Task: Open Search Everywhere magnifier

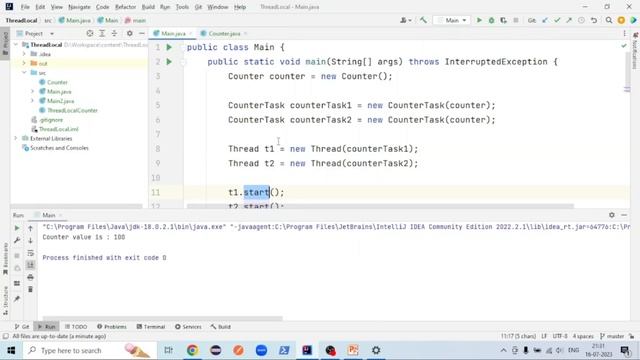Action: click(609, 20)
